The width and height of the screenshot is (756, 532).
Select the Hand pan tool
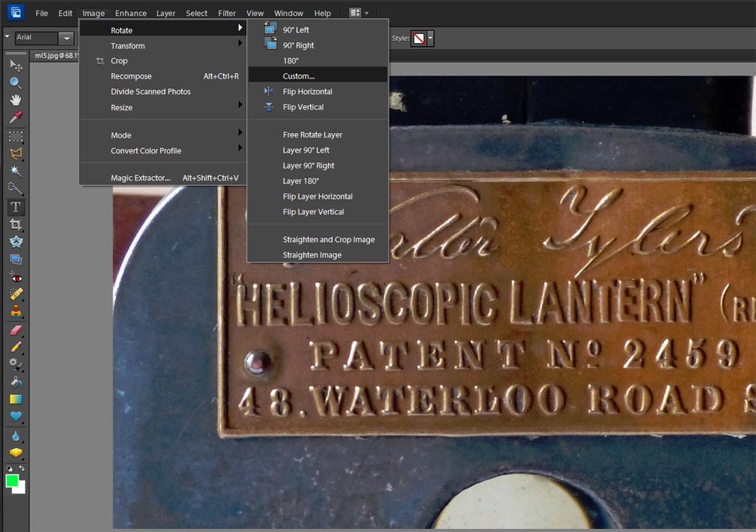[16, 100]
